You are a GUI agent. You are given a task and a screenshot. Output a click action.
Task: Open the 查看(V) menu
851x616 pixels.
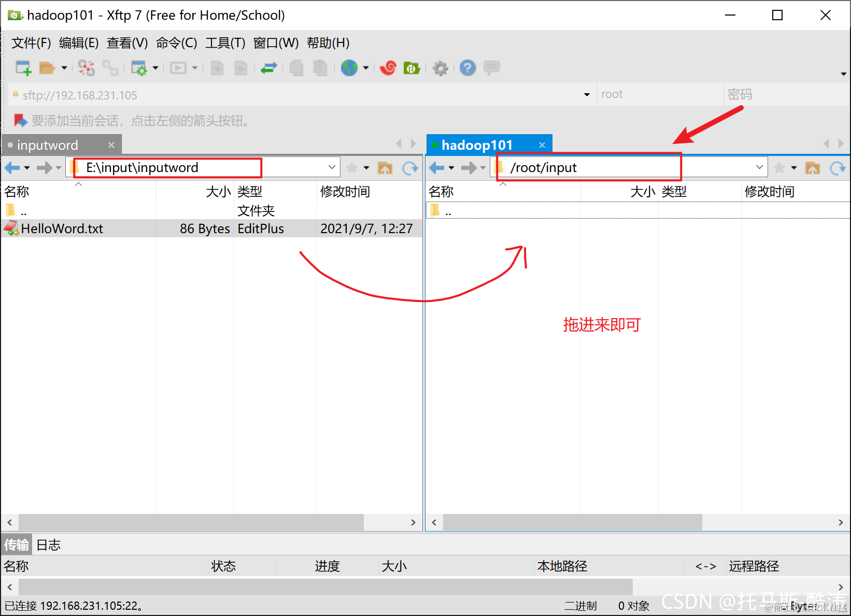(x=127, y=43)
